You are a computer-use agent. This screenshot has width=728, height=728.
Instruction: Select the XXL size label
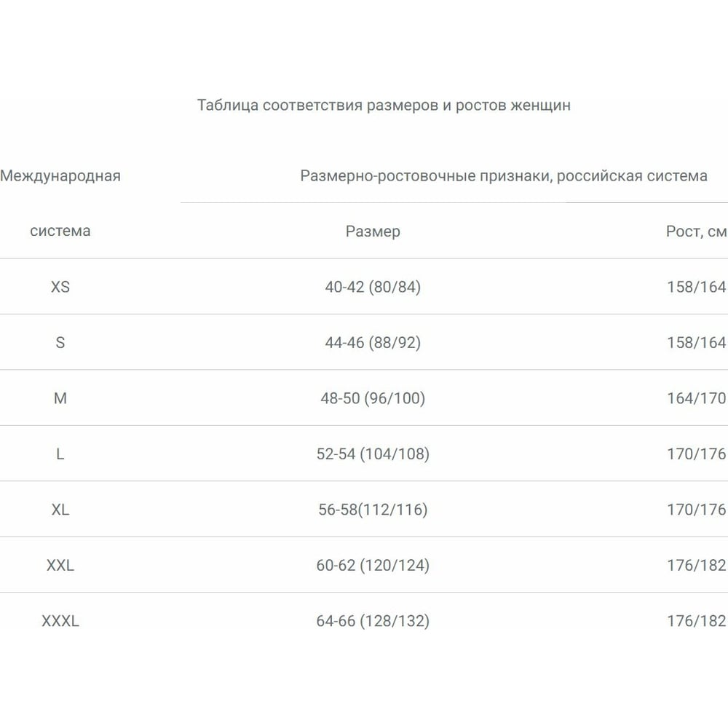[60, 565]
